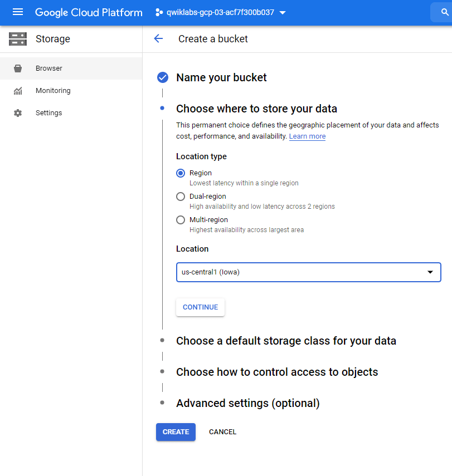Click the Storage product icon
Screen dimensions: 452x476
(18, 39)
